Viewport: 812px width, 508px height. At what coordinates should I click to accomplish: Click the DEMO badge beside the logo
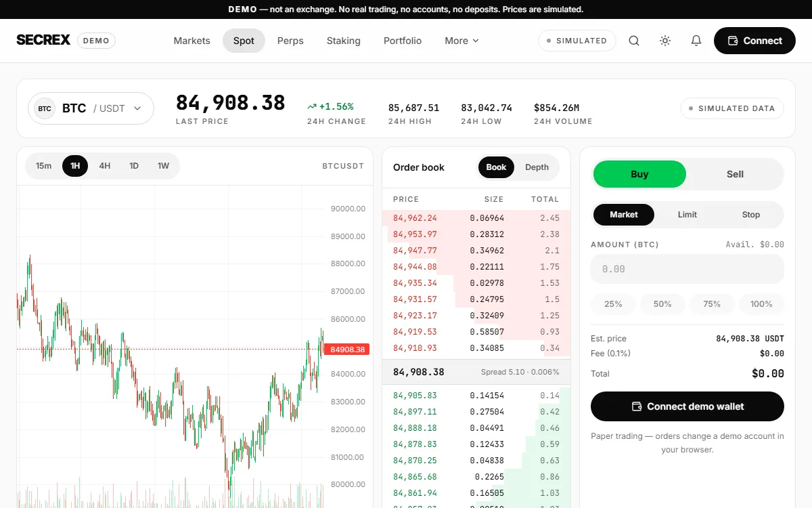96,41
